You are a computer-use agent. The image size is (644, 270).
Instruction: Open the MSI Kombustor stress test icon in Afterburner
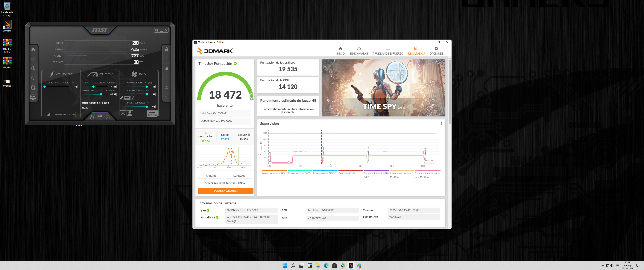(33, 49)
